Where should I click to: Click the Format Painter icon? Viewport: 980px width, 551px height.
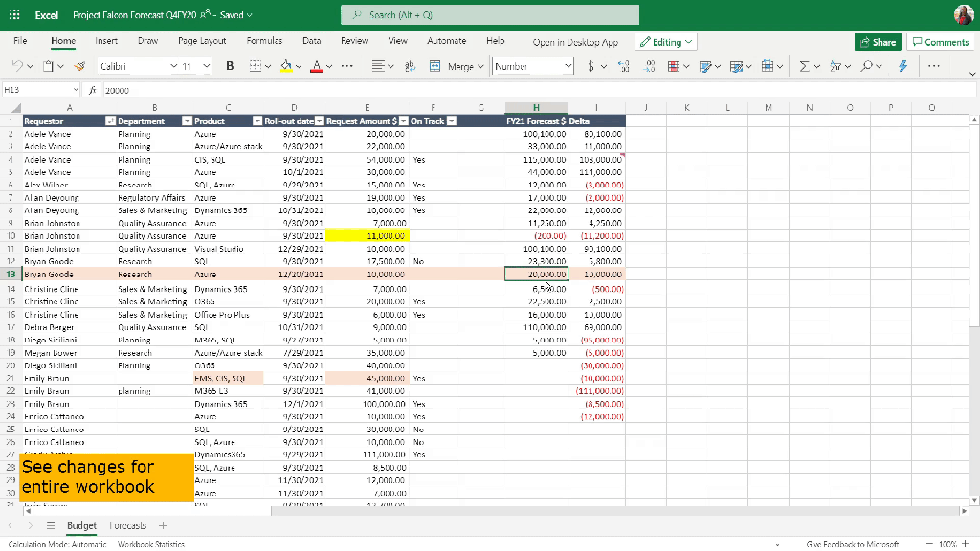(x=78, y=66)
